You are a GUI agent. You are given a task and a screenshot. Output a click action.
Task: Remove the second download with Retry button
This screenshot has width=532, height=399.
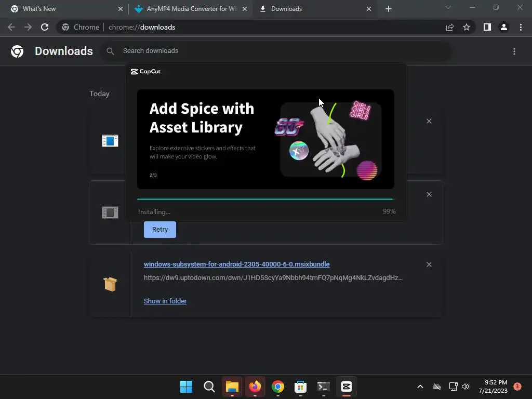click(x=429, y=194)
